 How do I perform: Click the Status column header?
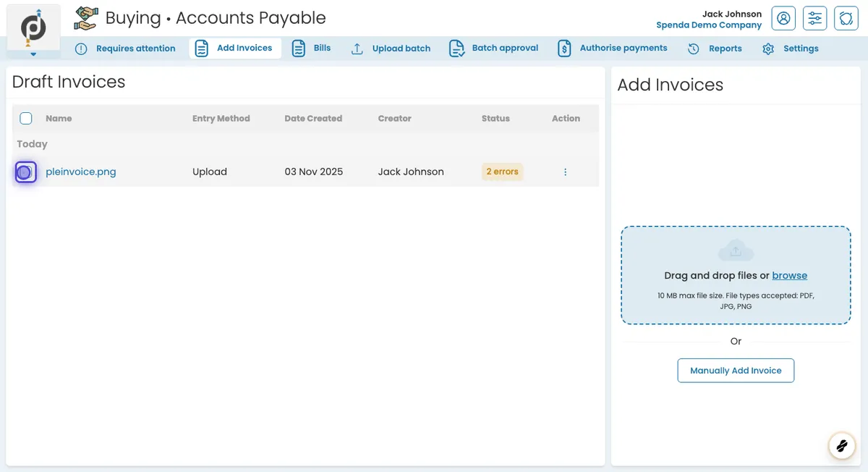point(495,118)
